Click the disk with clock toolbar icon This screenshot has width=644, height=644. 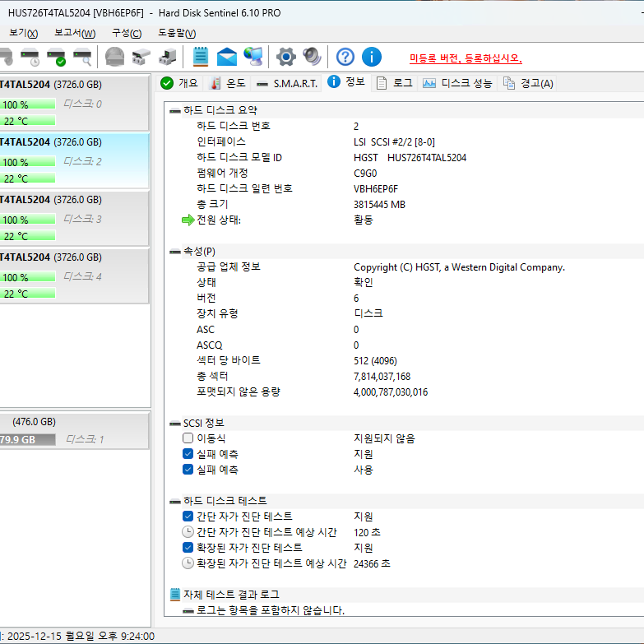point(30,57)
